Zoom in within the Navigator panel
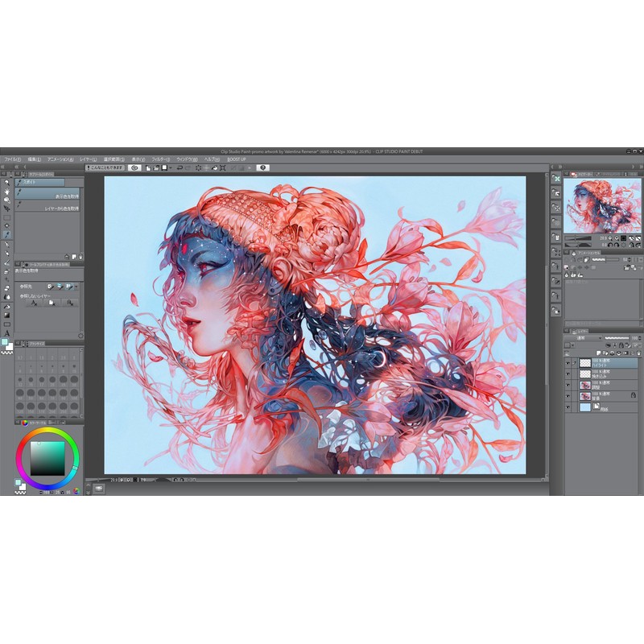This screenshot has height=644, width=644. 617,238
